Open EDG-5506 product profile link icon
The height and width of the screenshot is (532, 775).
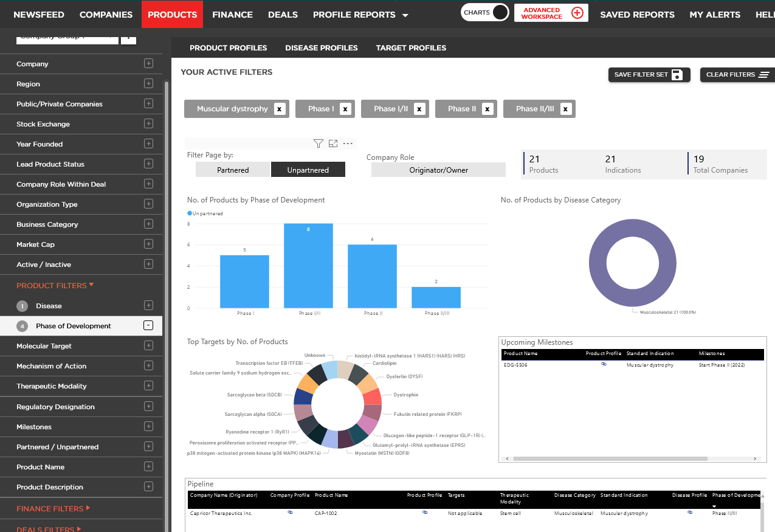[604, 365]
